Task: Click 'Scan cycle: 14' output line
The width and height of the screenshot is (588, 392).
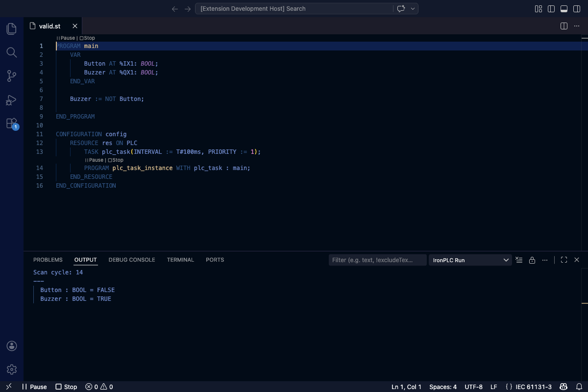Action: (x=58, y=272)
